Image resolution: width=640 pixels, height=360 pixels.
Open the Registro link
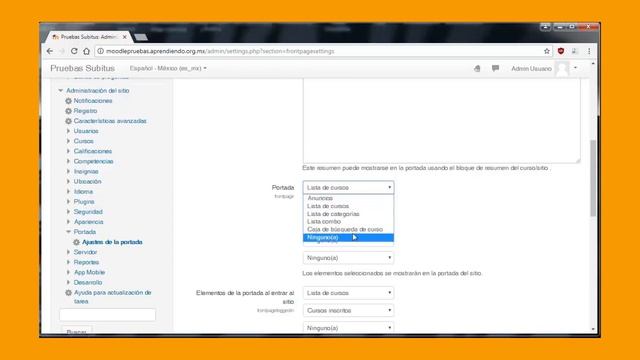pos(85,111)
